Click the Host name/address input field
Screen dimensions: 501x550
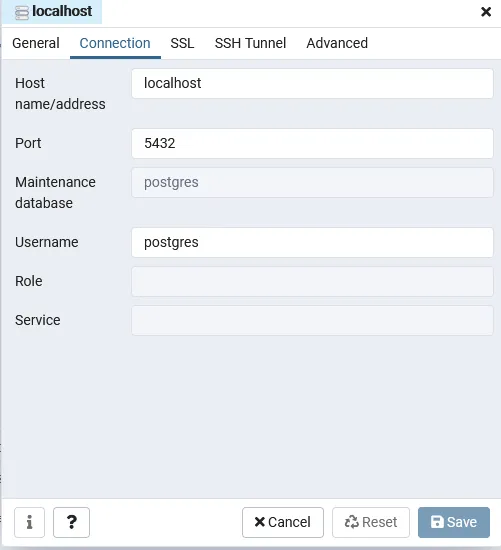[312, 83]
